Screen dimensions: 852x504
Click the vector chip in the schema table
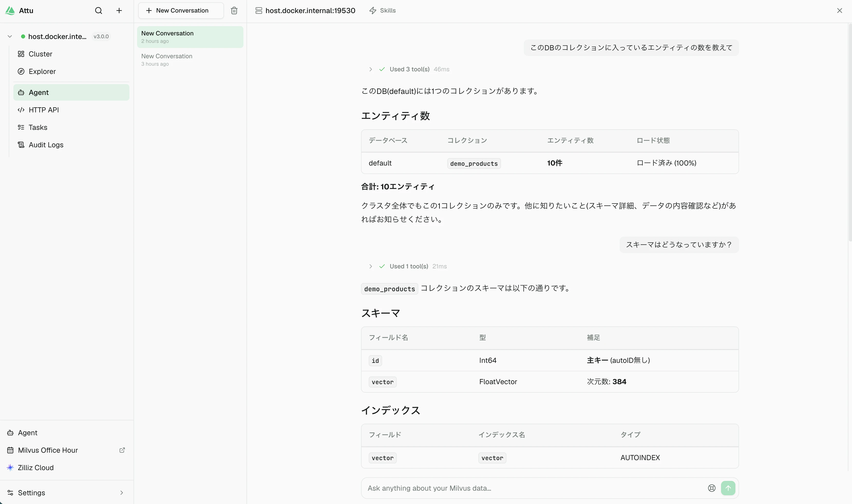(382, 382)
